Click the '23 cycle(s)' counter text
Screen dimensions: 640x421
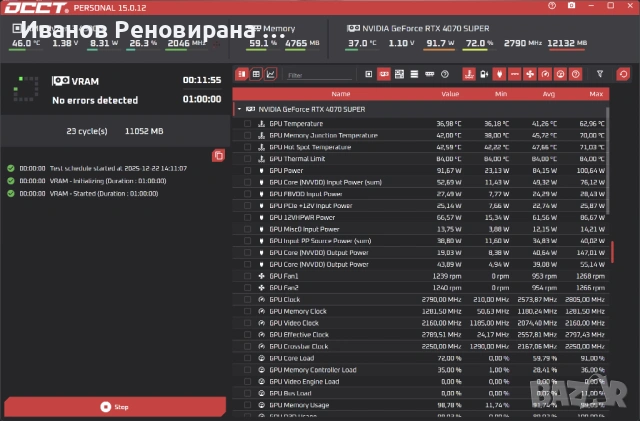[87, 131]
